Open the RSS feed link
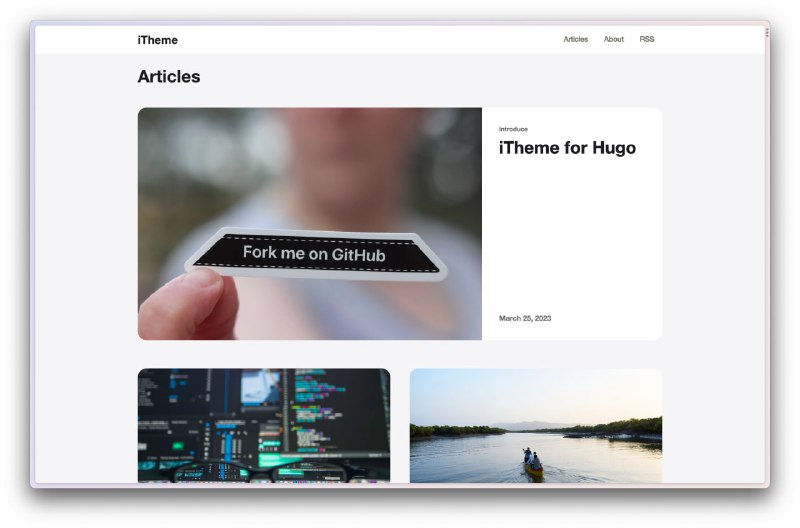This screenshot has height=528, width=800. pyautogui.click(x=647, y=39)
